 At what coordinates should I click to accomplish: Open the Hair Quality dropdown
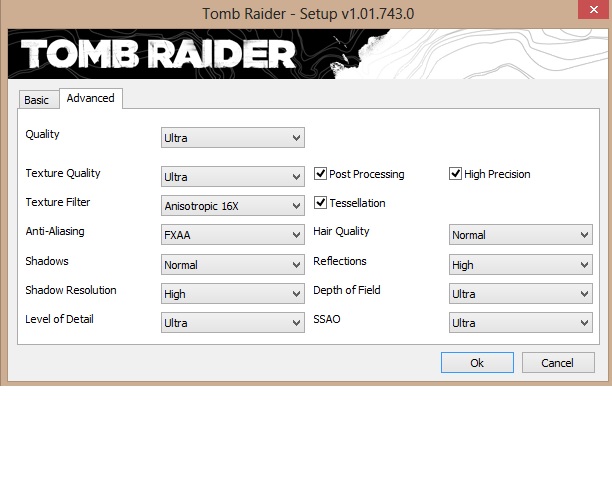(521, 235)
